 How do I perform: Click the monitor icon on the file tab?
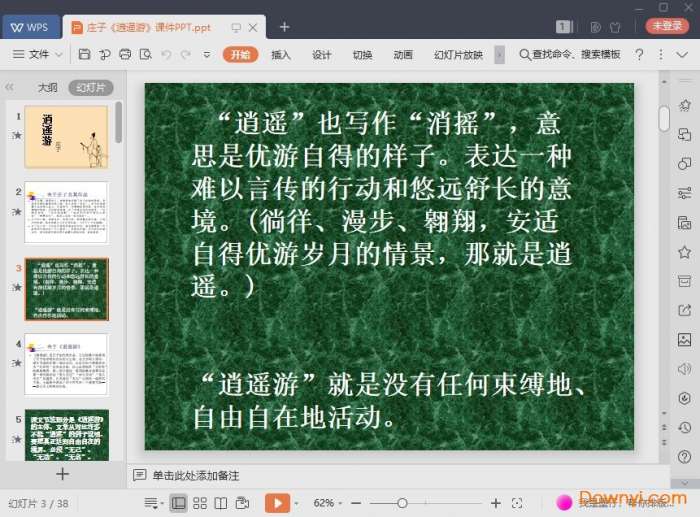click(236, 28)
